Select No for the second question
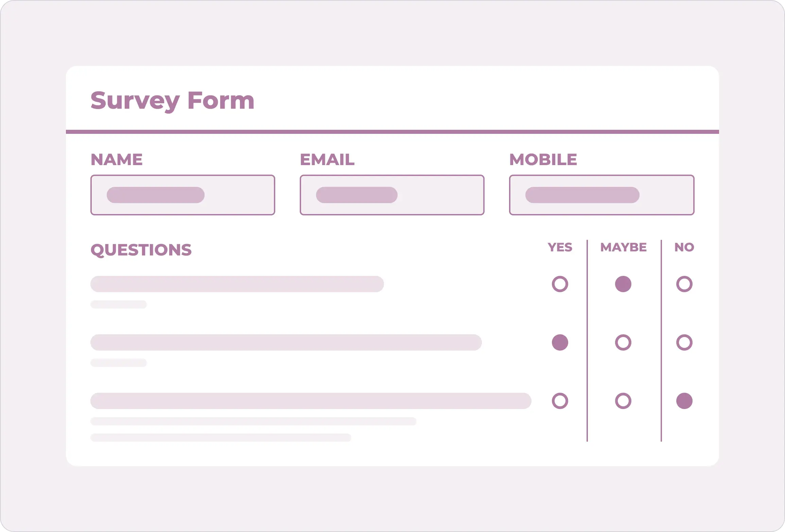785x532 pixels. pyautogui.click(x=684, y=342)
